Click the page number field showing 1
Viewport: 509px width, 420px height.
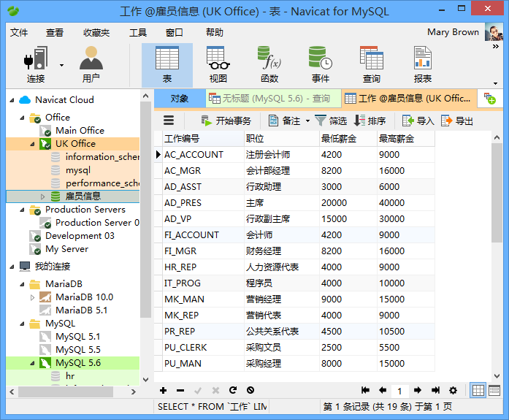point(399,391)
